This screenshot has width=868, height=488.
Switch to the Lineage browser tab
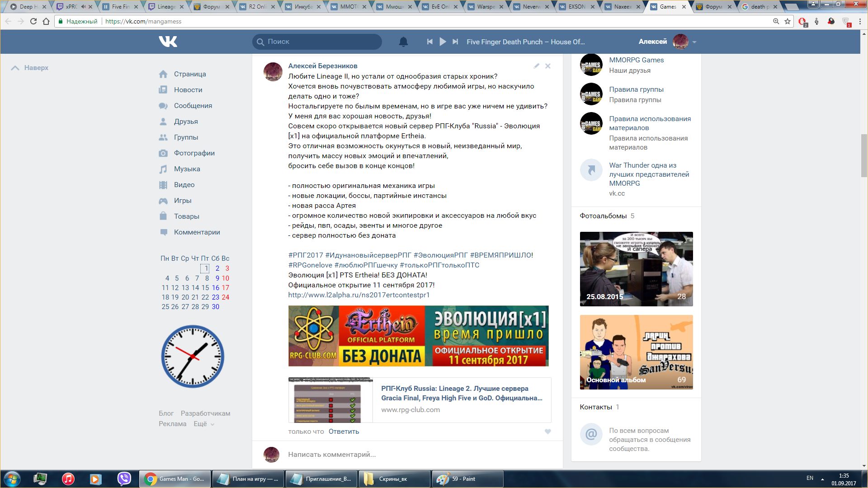[x=166, y=7]
